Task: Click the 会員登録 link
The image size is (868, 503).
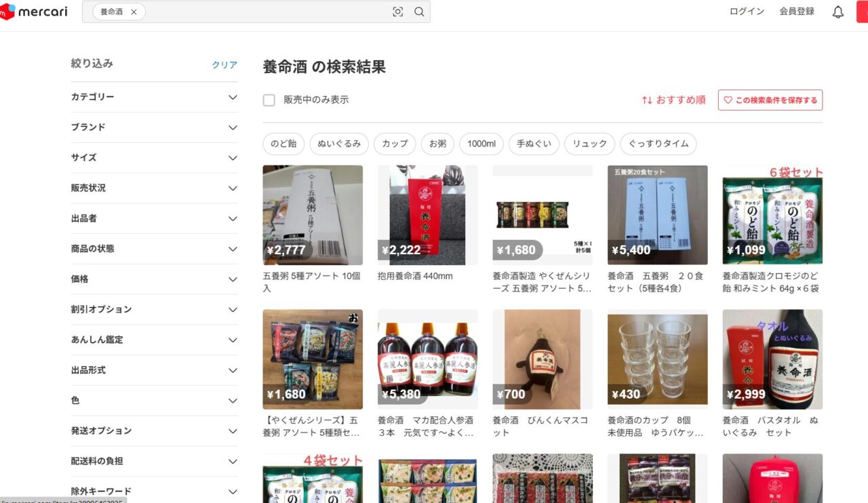Action: tap(796, 12)
